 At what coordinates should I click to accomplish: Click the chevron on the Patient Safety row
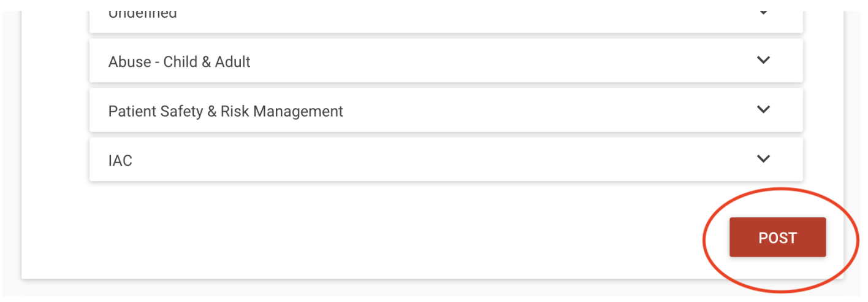point(763,109)
